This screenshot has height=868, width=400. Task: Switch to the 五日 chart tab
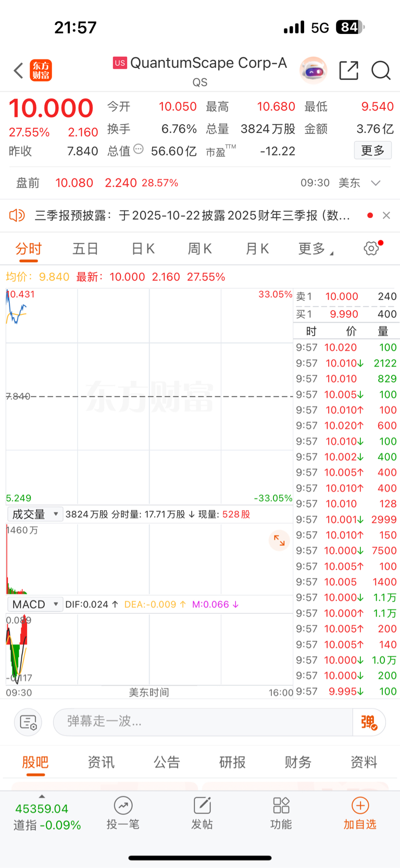[85, 249]
